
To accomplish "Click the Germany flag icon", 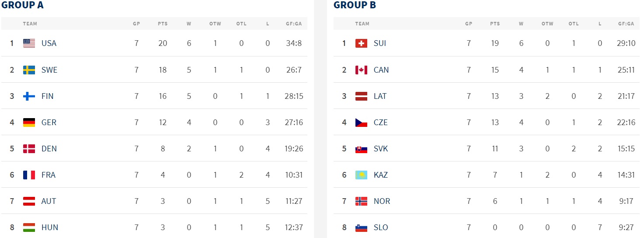I will pos(29,122).
